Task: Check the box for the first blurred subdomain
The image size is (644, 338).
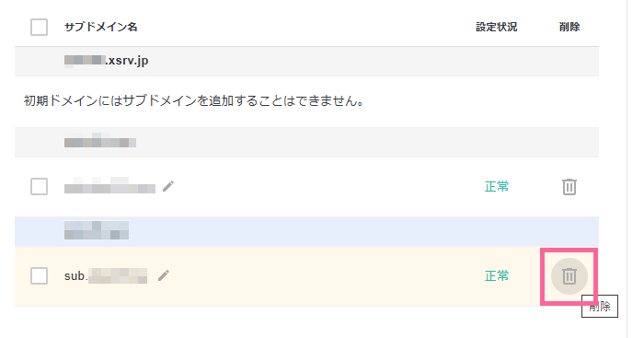Action: [39, 187]
